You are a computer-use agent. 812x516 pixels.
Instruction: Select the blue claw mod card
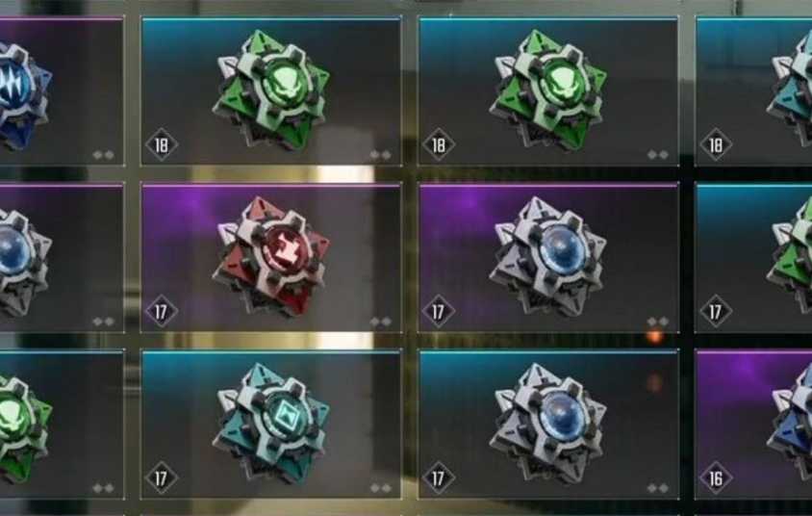(62, 91)
